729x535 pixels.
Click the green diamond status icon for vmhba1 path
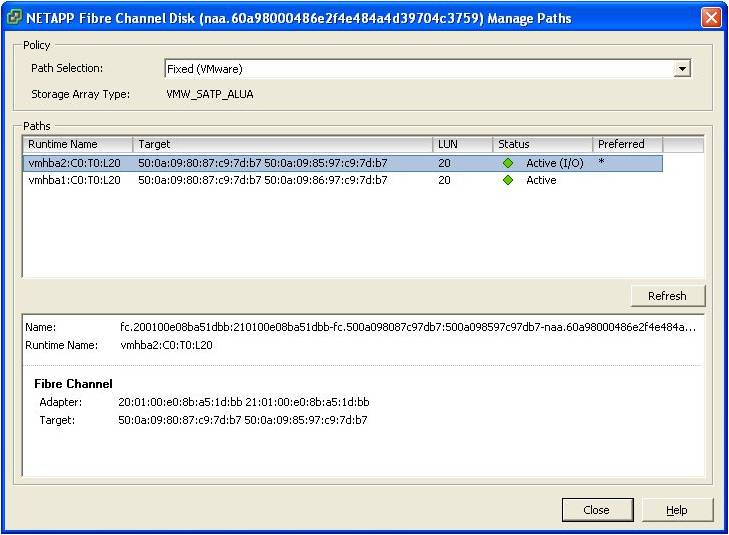point(508,180)
